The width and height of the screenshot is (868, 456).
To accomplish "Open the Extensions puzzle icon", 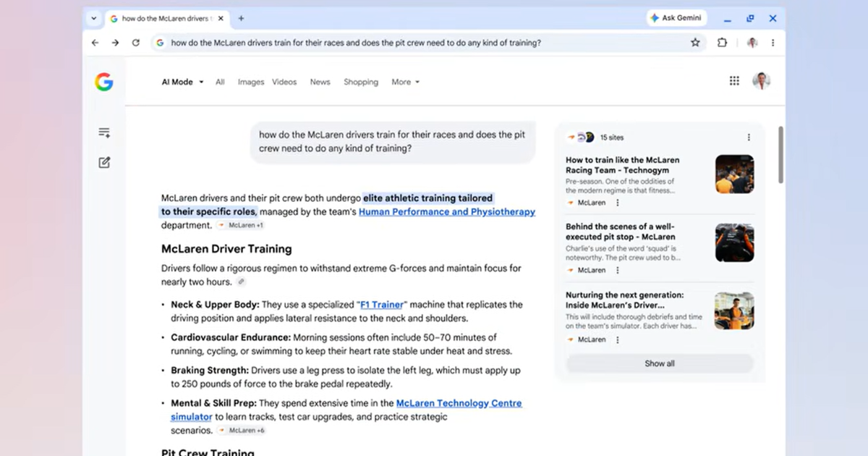I will pyautogui.click(x=722, y=43).
